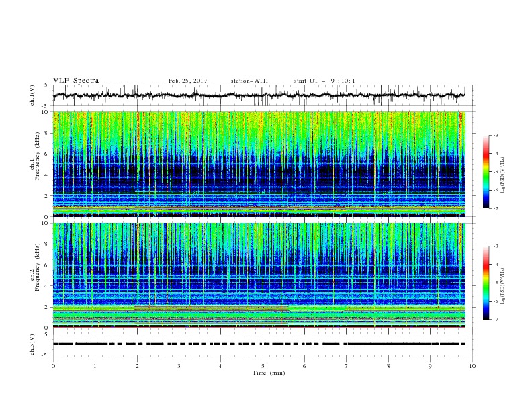Click time axis tick label "0"
532x411 pixels.
(53, 366)
